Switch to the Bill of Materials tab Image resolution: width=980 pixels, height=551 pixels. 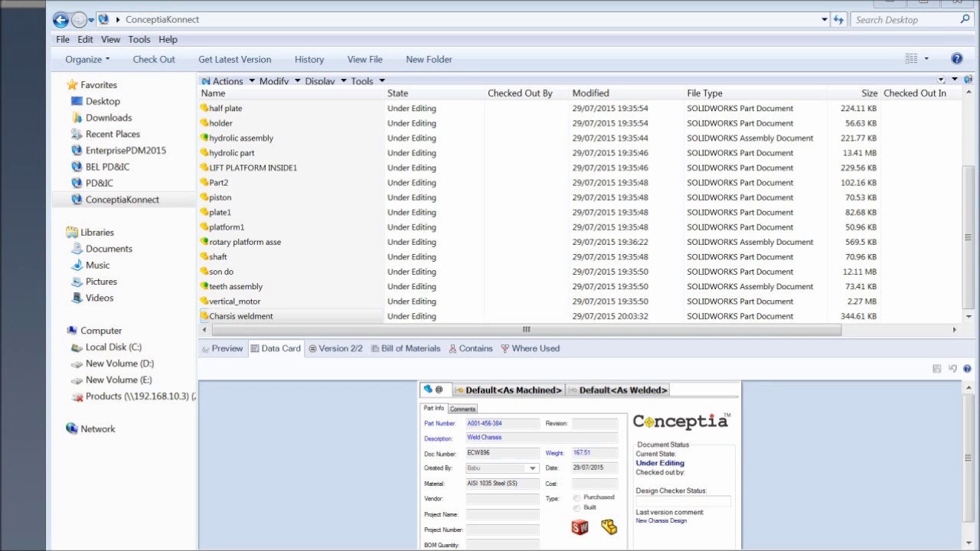406,348
